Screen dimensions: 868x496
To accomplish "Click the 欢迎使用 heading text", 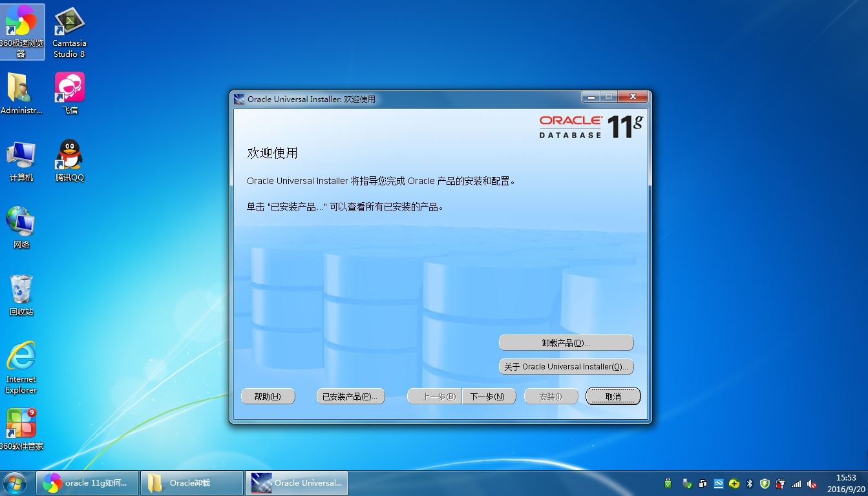I will pyautogui.click(x=272, y=153).
